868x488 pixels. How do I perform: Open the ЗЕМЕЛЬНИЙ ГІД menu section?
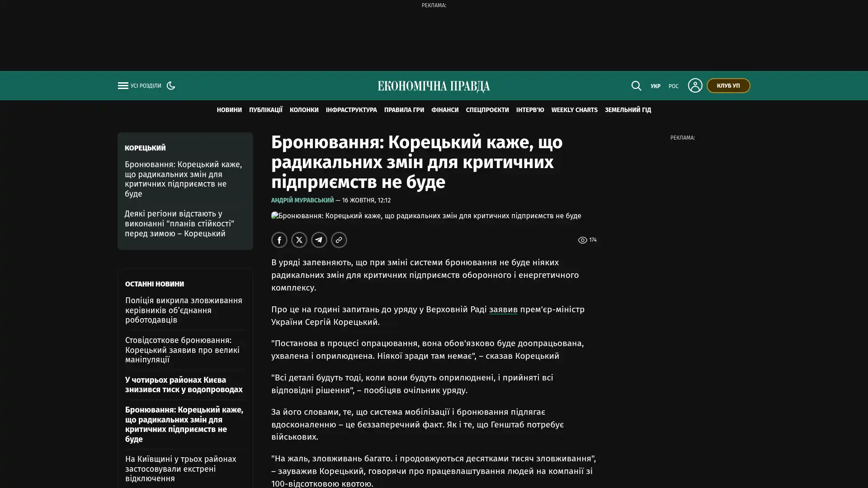(628, 110)
